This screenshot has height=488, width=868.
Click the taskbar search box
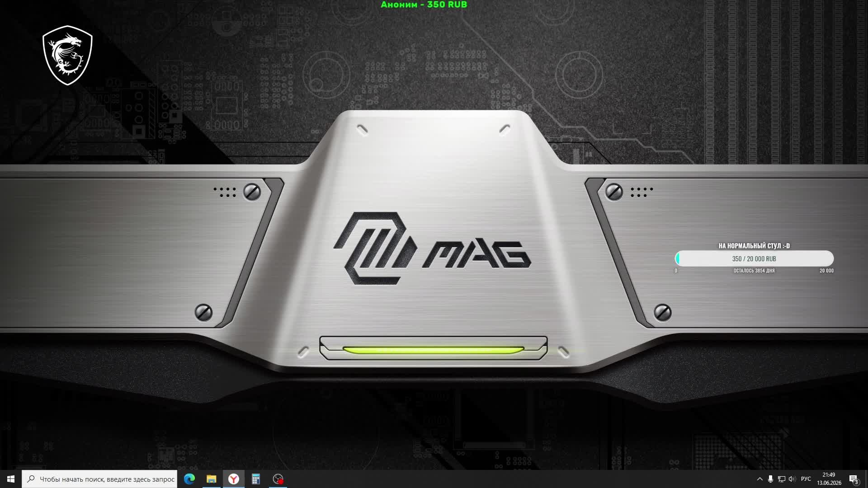click(99, 479)
